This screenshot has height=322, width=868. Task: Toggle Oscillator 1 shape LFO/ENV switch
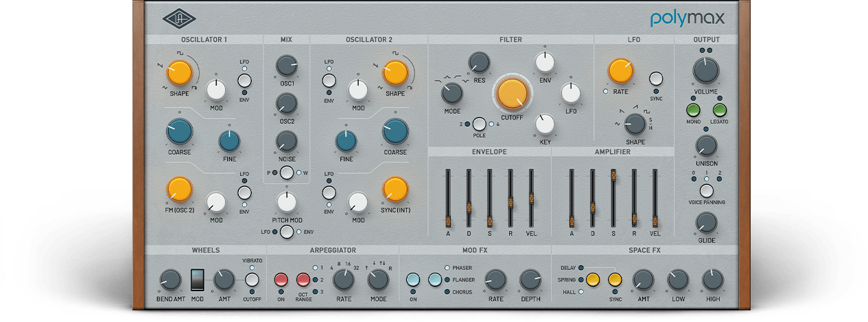pyautogui.click(x=244, y=81)
